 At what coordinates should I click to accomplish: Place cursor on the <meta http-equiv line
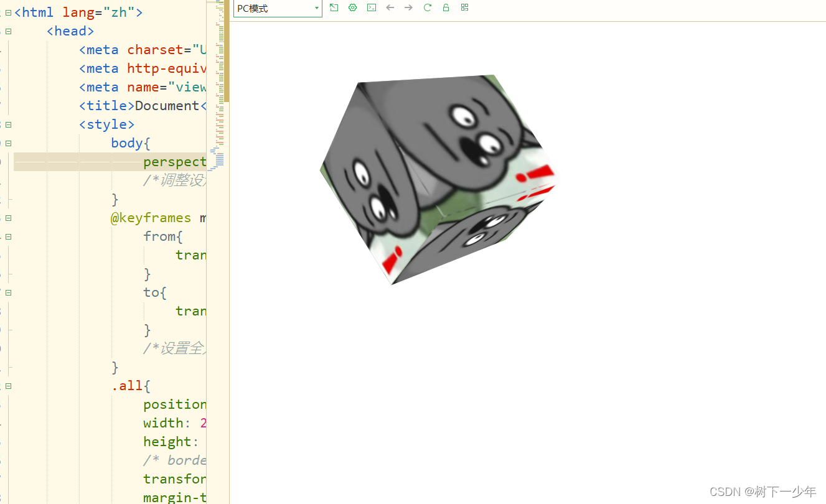[x=143, y=68]
